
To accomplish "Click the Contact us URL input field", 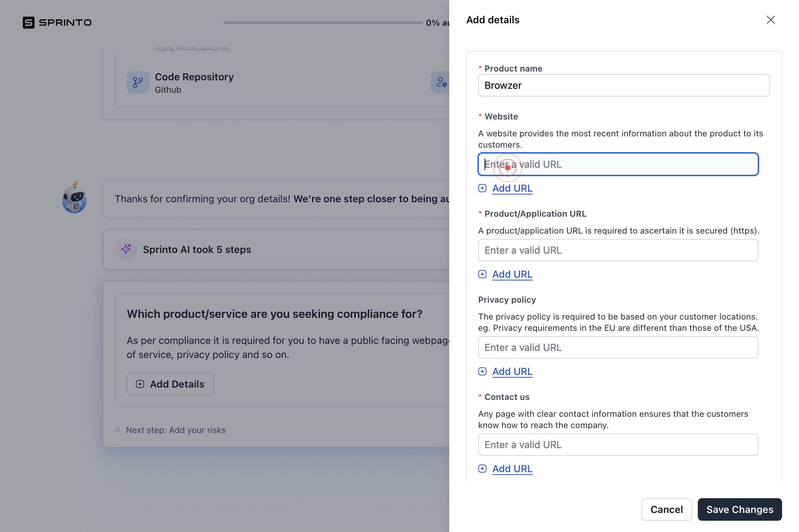I will (x=618, y=445).
